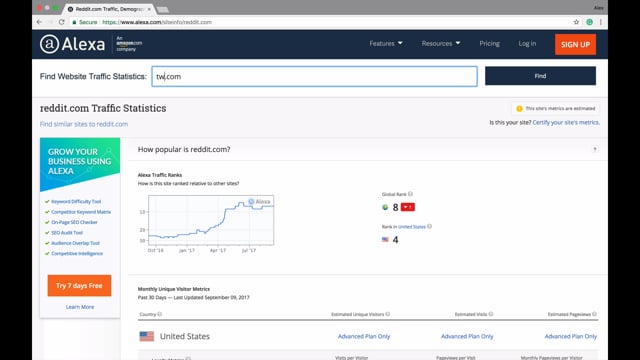Click the green globe rank icon
The width and height of the screenshot is (640, 360).
[385, 207]
